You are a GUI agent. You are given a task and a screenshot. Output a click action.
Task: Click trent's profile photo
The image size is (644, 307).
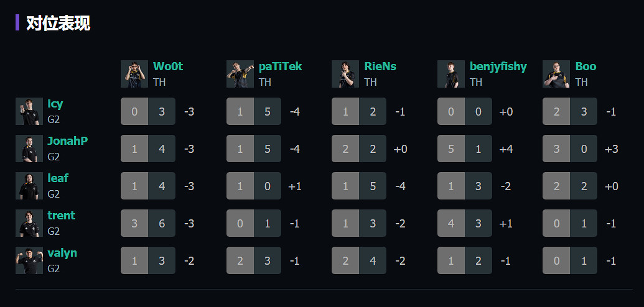tap(29, 223)
